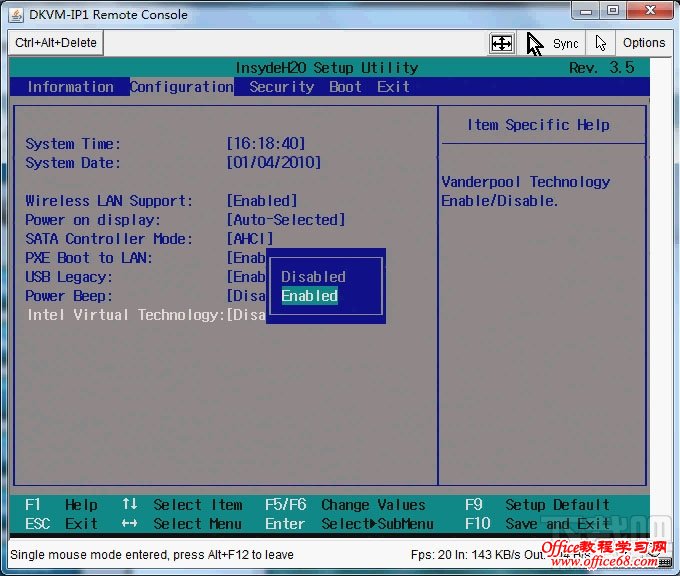Click the F9 Setup Default hint

537,505
